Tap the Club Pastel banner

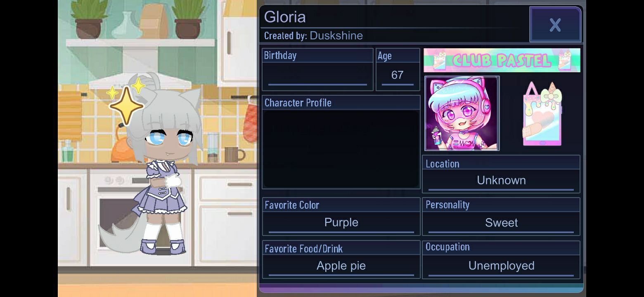[502, 60]
